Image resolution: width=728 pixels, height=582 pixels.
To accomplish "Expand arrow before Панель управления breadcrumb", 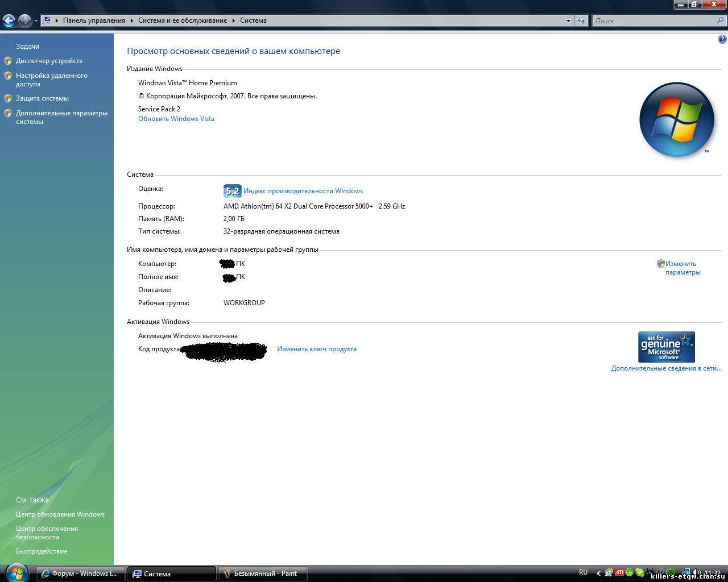I will (57, 20).
